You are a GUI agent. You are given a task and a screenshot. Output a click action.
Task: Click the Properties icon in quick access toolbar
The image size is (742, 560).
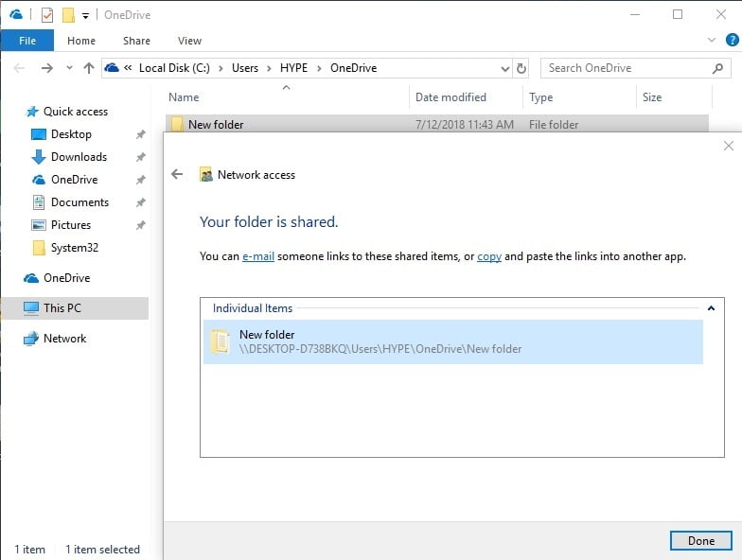point(47,15)
